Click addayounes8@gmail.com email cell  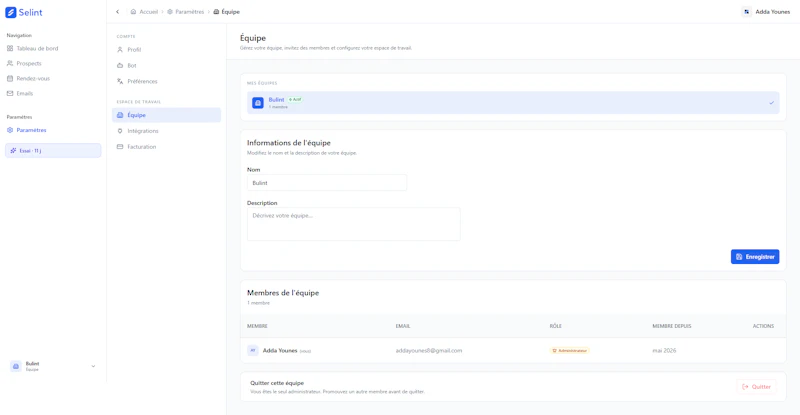point(429,351)
